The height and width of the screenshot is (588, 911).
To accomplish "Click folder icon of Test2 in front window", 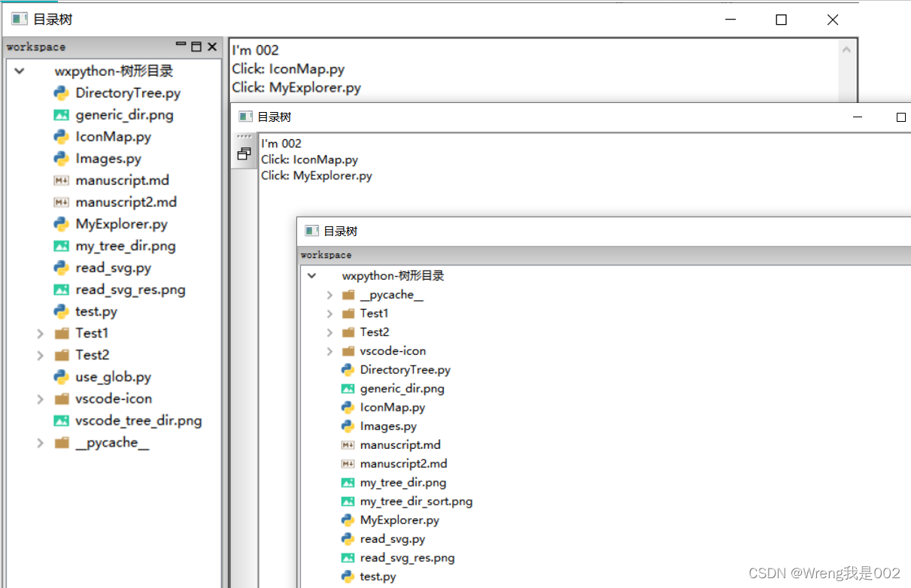I will [348, 332].
